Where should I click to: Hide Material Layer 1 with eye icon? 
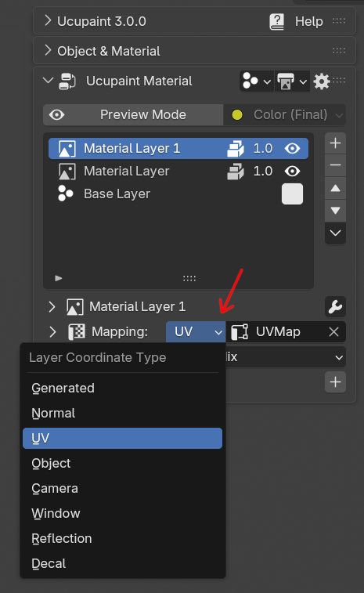tap(292, 148)
